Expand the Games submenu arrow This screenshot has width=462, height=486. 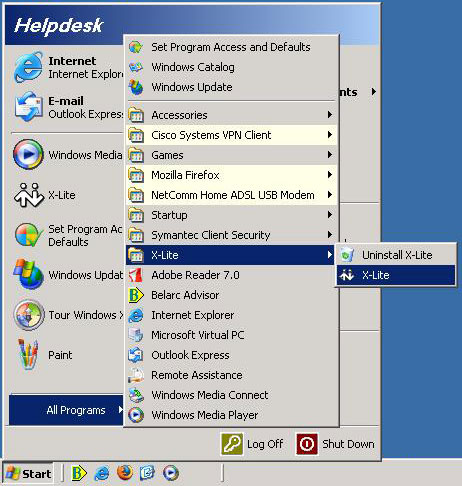330,155
